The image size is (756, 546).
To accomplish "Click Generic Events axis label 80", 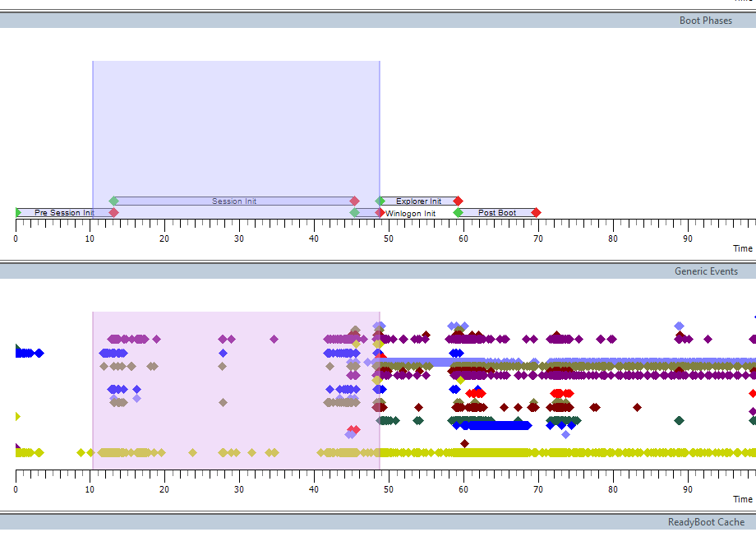I will click(613, 489).
